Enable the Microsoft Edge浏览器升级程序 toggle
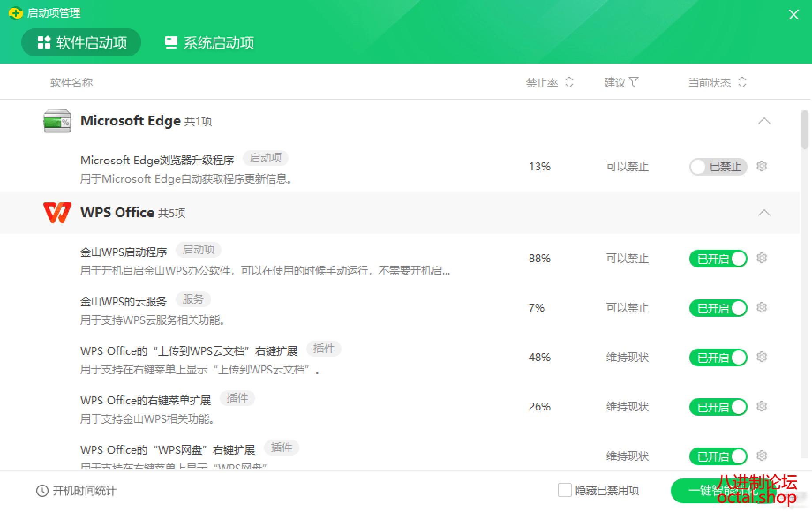 (718, 166)
